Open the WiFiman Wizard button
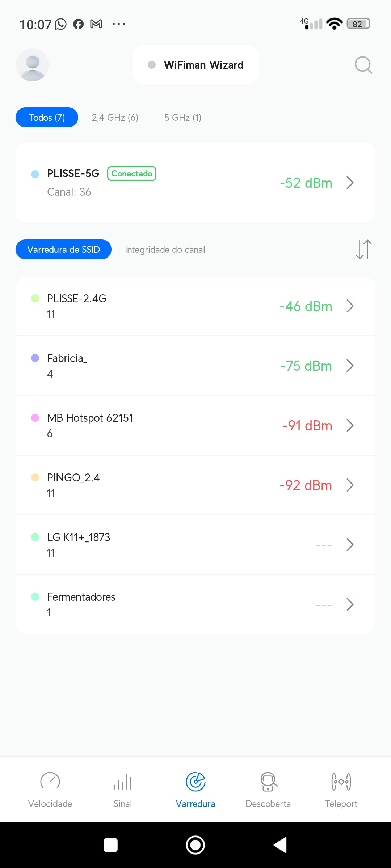The image size is (391, 868). (195, 65)
